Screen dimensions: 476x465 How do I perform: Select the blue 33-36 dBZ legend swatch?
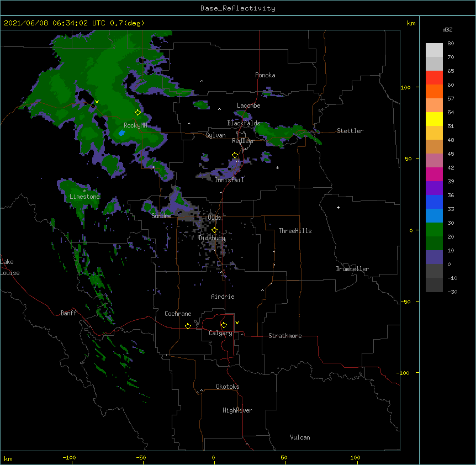(434, 202)
